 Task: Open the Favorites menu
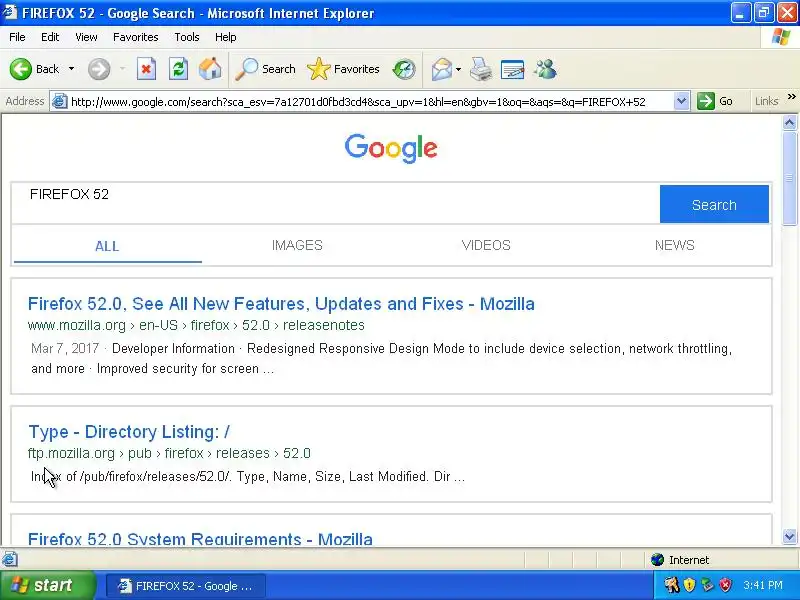tap(136, 37)
